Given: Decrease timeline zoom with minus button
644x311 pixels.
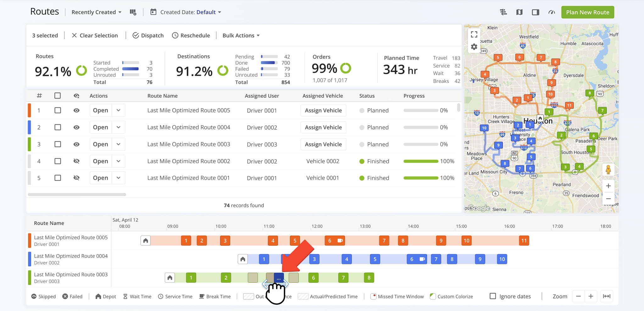Looking at the screenshot, I should 578,296.
